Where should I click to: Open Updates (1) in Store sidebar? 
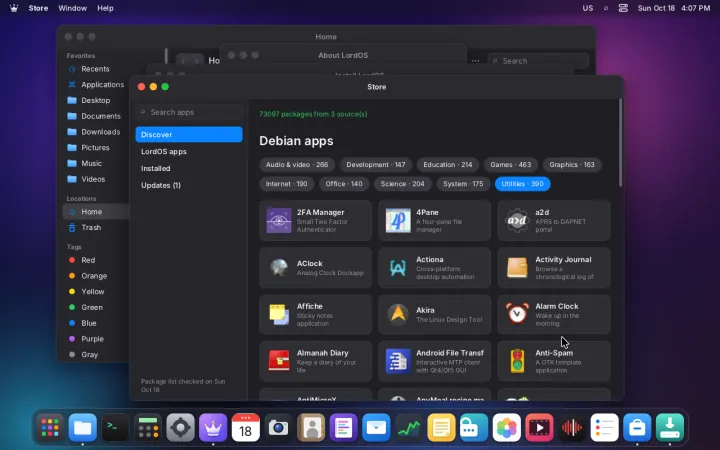(189, 186)
